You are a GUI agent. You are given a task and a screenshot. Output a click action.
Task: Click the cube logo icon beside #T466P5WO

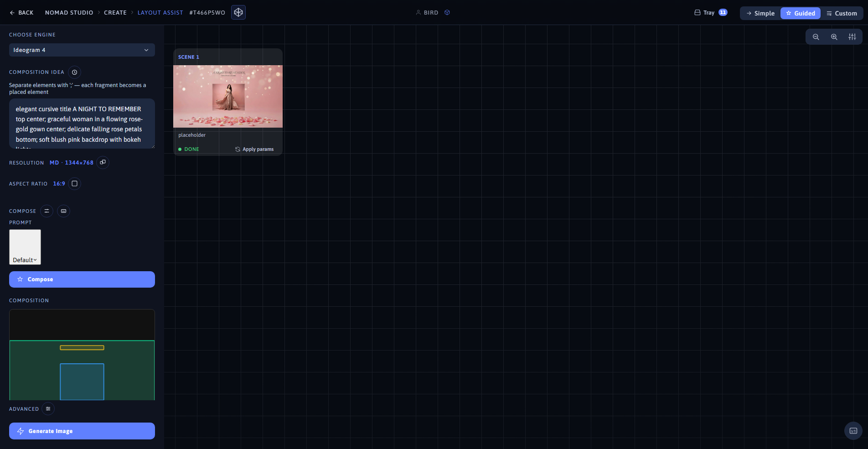pyautogui.click(x=238, y=12)
